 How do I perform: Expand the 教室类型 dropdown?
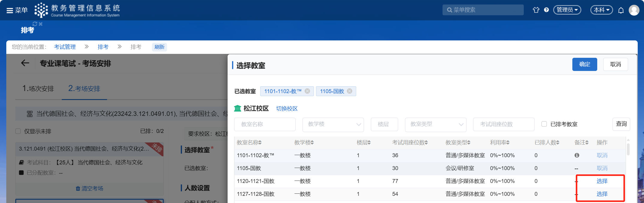coord(435,124)
